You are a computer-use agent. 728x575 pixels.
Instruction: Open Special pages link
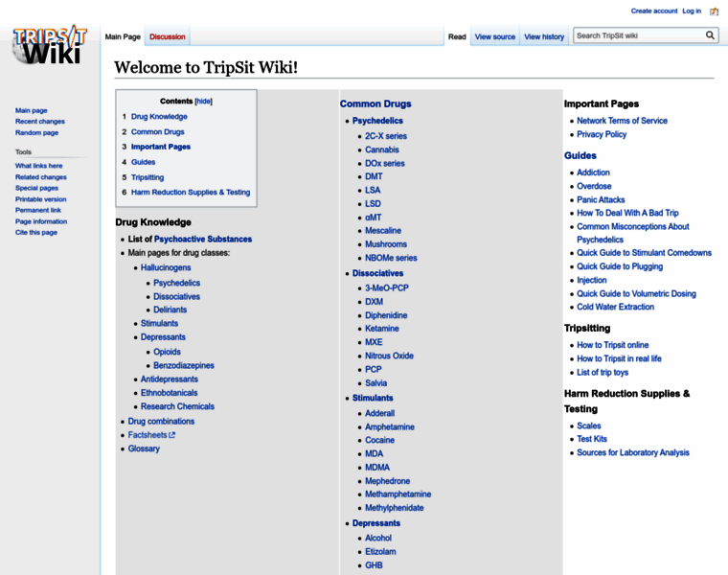36,188
